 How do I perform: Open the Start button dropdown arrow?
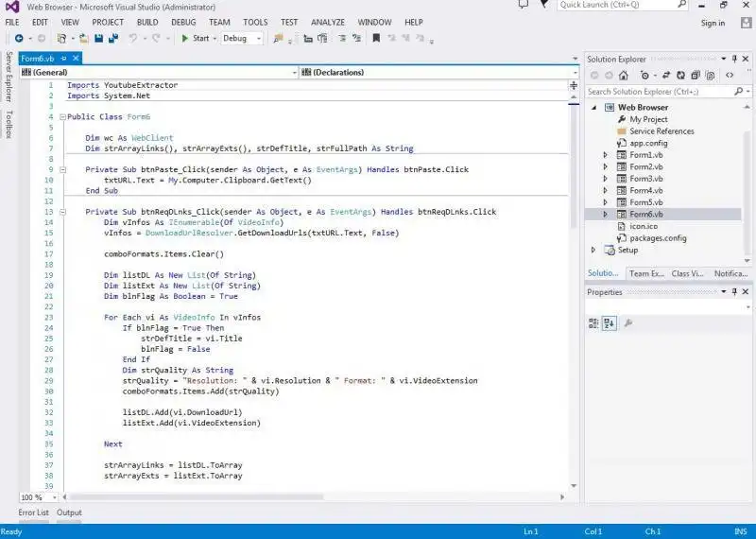[x=215, y=39]
